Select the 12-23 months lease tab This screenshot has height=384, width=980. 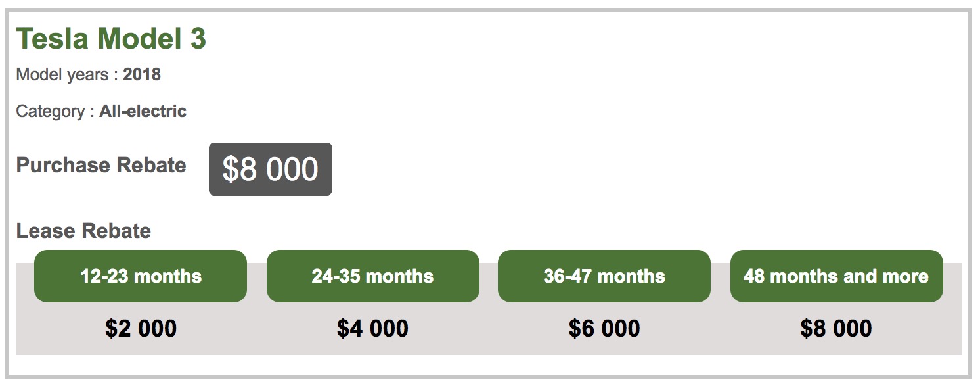tap(141, 276)
